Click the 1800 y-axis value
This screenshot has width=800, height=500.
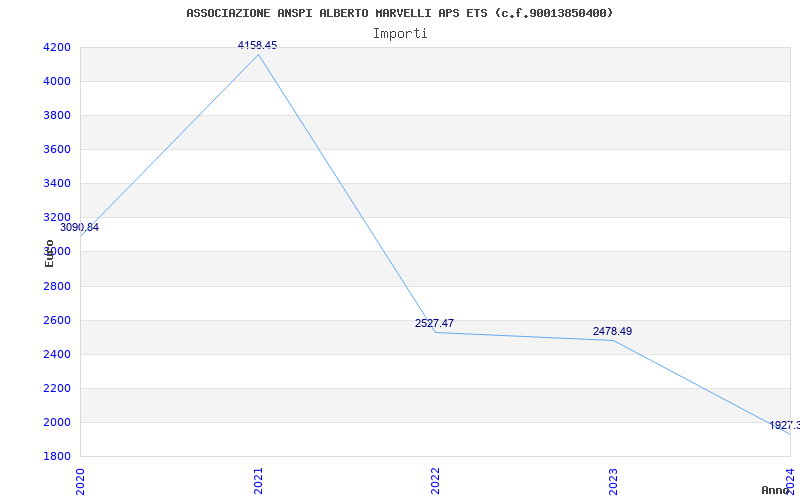(x=57, y=456)
